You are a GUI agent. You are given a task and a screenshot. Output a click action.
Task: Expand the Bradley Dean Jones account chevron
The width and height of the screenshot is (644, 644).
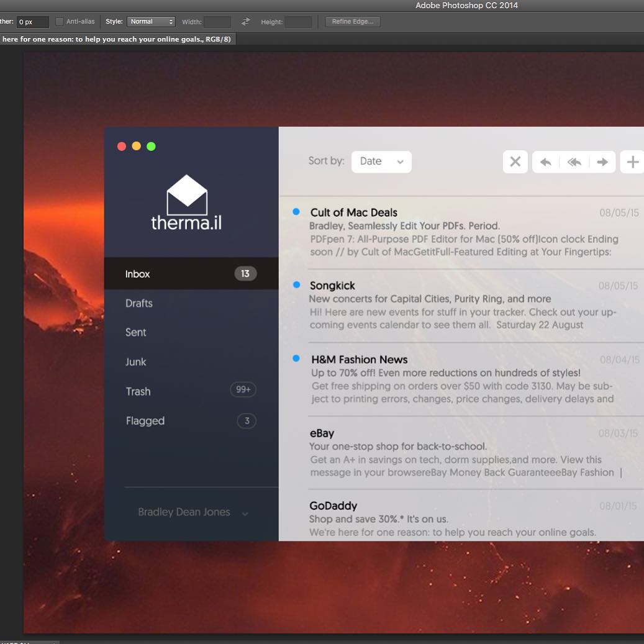pyautogui.click(x=245, y=514)
